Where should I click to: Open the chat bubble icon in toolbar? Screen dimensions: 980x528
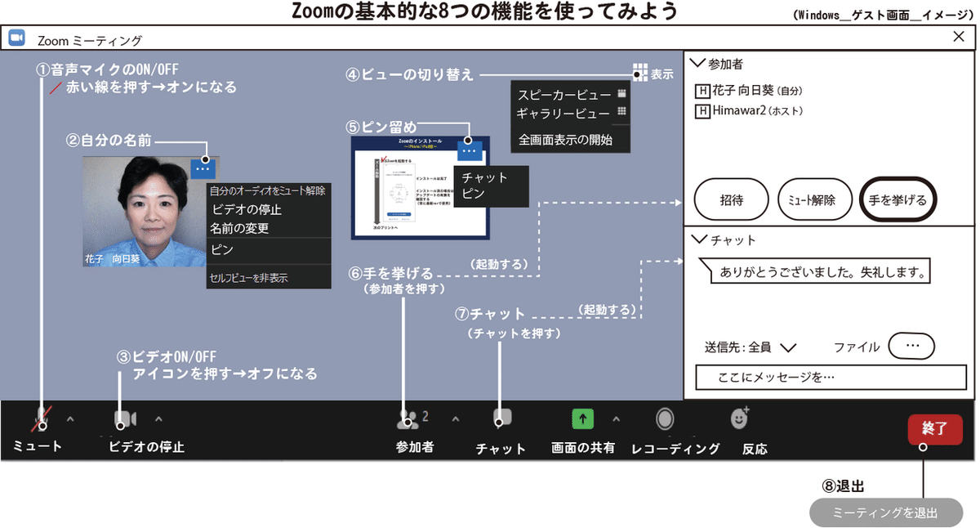click(502, 418)
